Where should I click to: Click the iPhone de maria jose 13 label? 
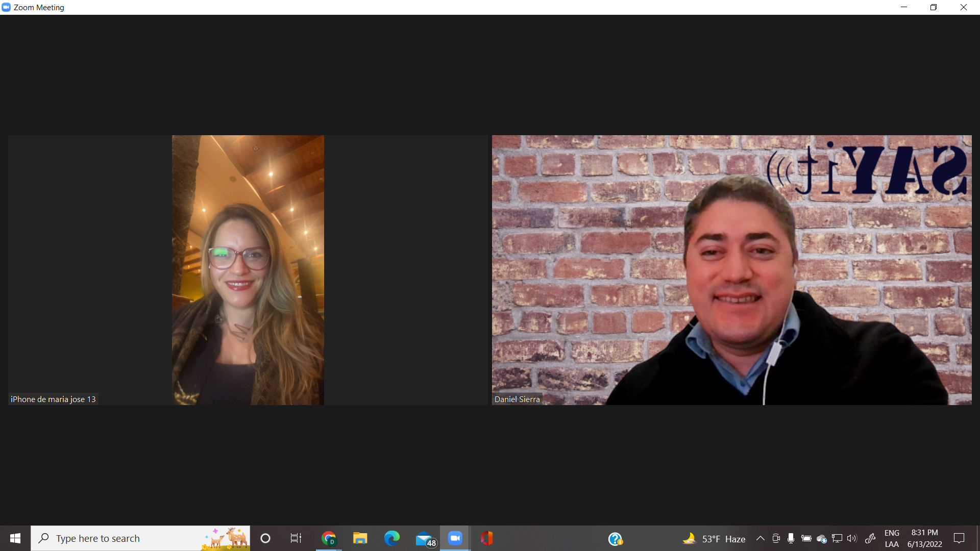[53, 399]
